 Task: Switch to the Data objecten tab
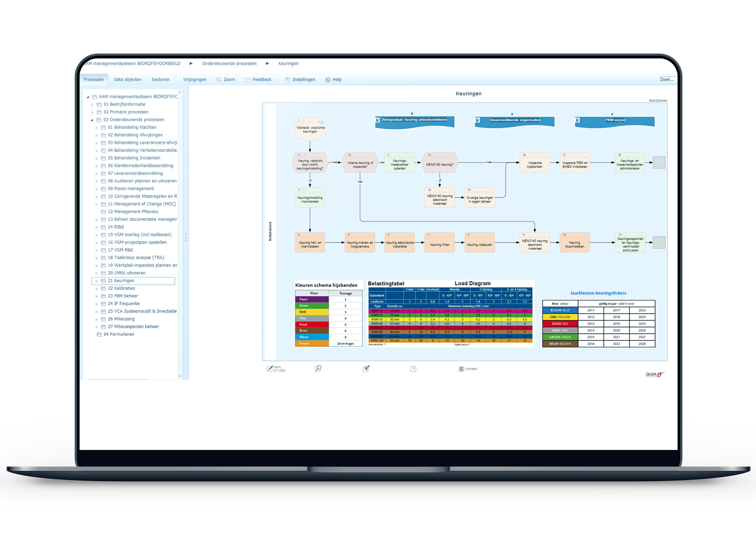[x=127, y=79]
